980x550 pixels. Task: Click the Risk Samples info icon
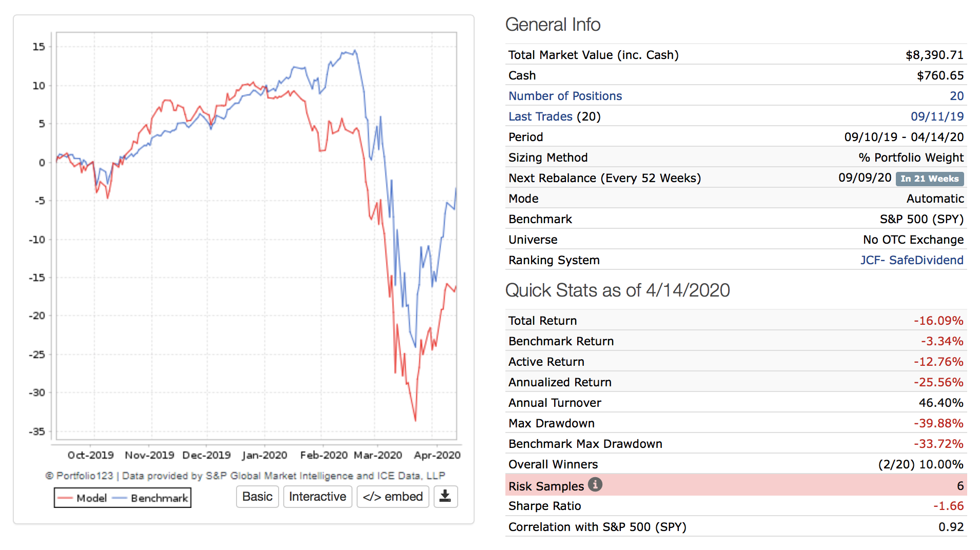595,485
